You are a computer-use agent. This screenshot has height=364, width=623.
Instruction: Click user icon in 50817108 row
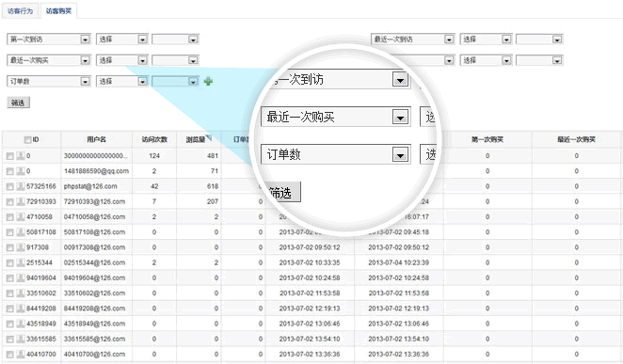tap(21, 232)
